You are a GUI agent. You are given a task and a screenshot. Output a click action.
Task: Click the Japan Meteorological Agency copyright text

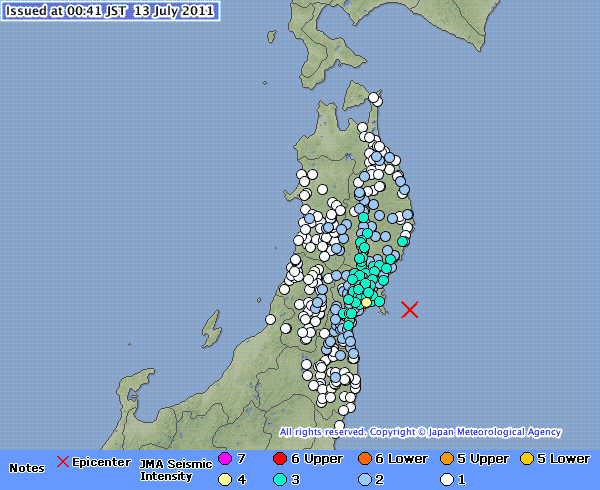(x=420, y=432)
